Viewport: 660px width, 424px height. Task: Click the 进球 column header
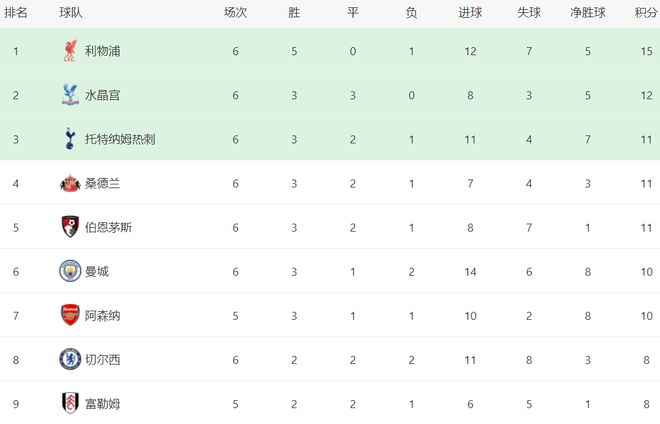tap(469, 13)
